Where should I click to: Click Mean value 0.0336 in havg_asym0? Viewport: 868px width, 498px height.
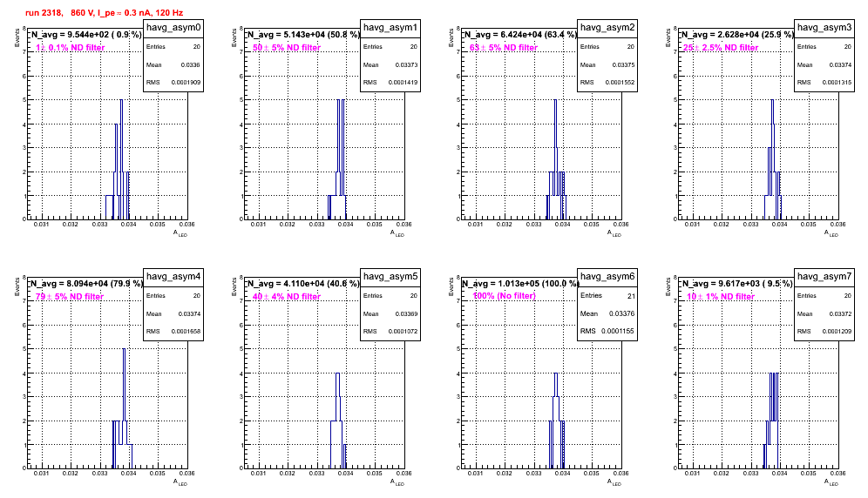191,64
